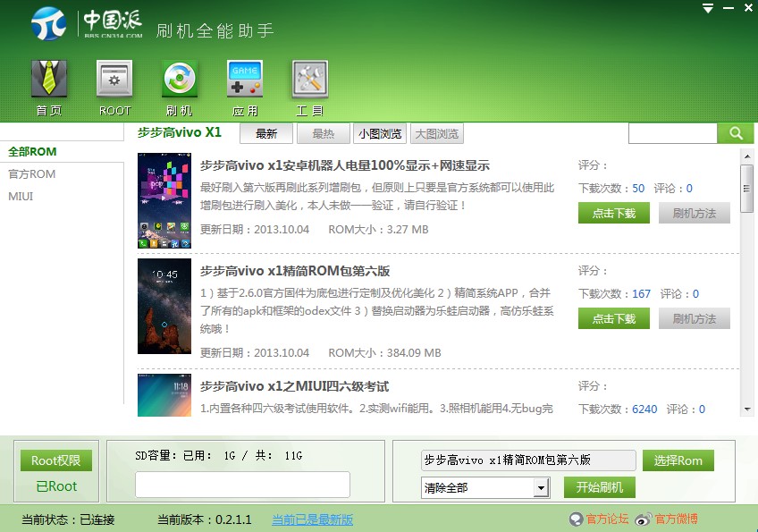Screen dimensions: 758x532
Task: Click the scrollbar up arrow
Action: [747, 156]
